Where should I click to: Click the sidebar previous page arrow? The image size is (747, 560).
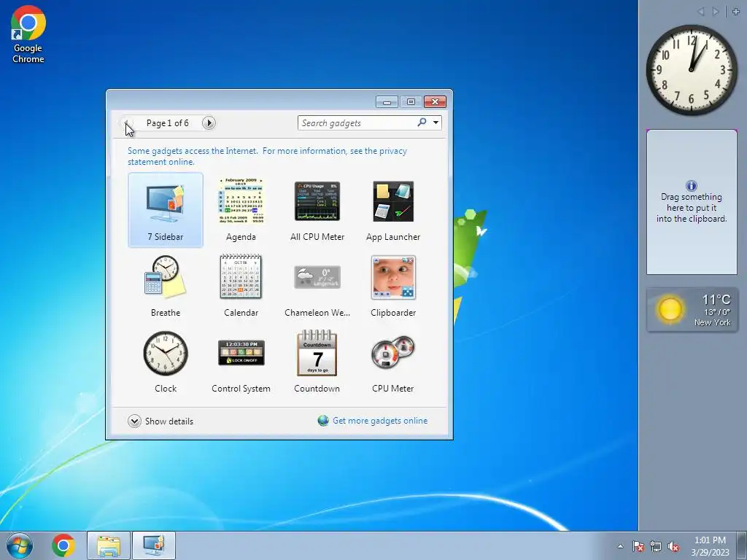click(701, 12)
